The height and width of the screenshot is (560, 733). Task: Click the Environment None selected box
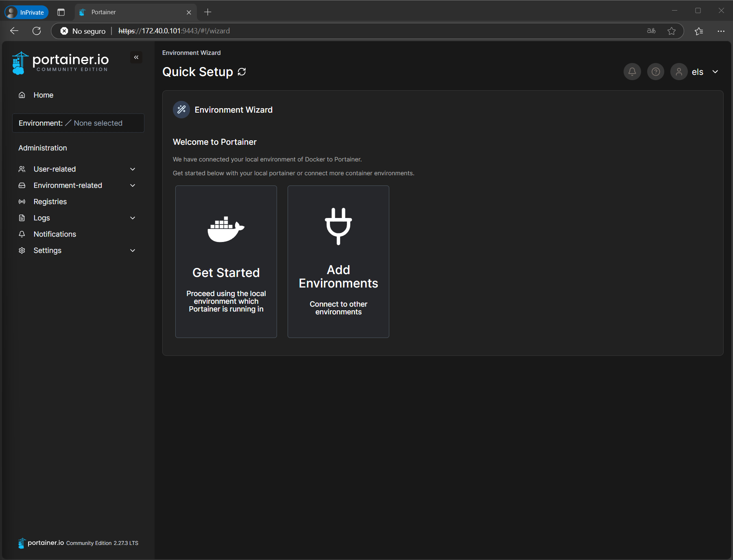coord(78,123)
